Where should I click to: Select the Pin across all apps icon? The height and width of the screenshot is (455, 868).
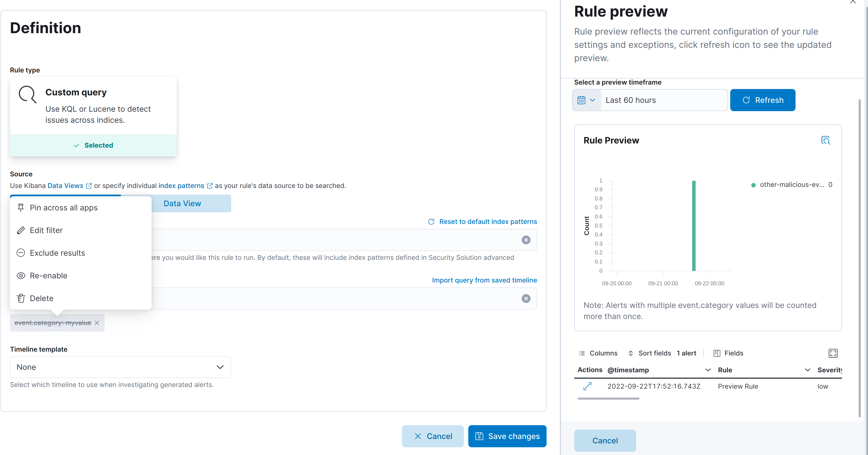(21, 208)
